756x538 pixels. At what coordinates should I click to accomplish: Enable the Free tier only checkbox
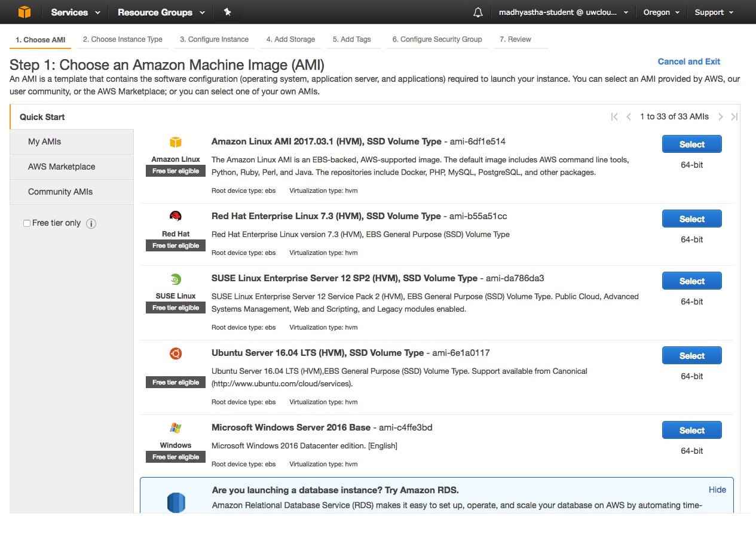click(x=27, y=222)
